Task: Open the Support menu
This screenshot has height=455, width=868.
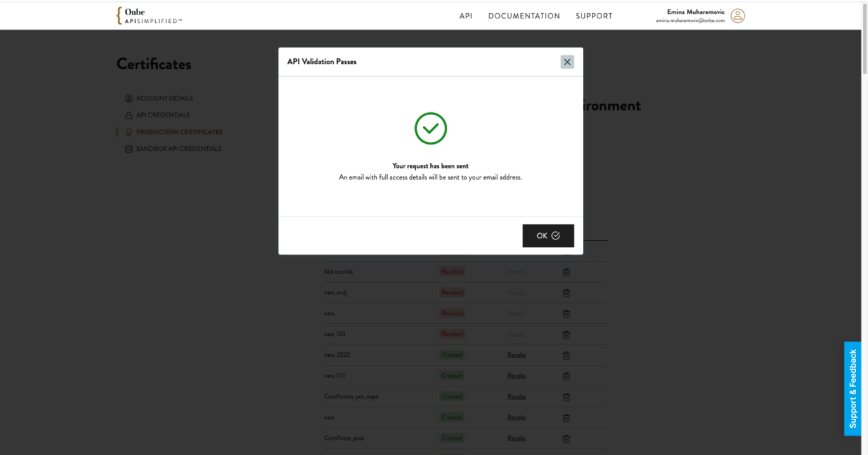Action: point(594,16)
